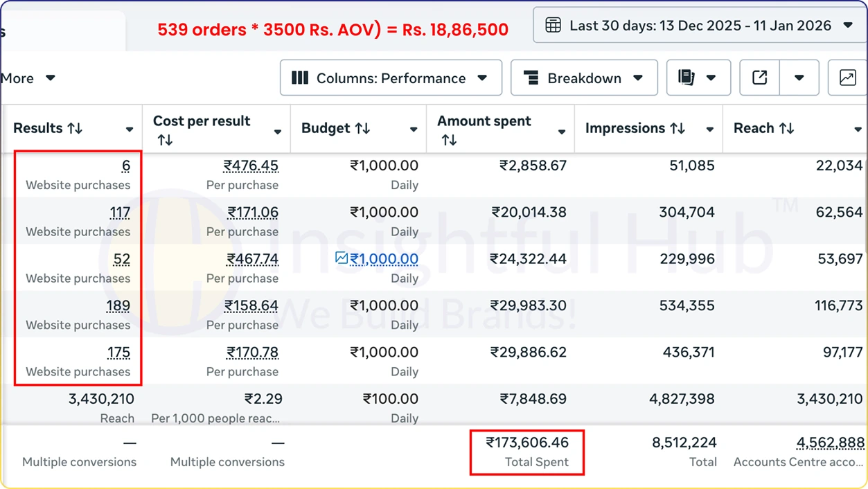Open the Columns: Performance icon

click(300, 78)
